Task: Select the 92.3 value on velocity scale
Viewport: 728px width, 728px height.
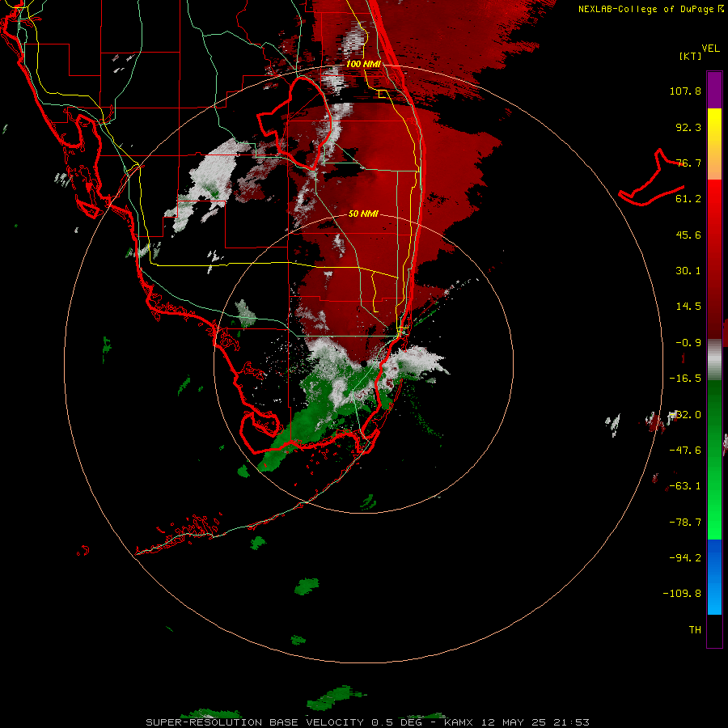Action: [x=688, y=127]
